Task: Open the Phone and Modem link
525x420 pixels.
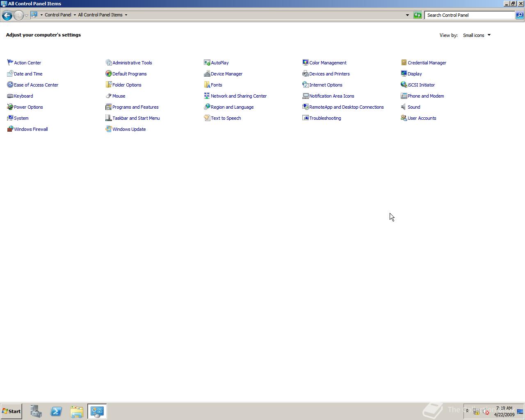Action: 426,96
